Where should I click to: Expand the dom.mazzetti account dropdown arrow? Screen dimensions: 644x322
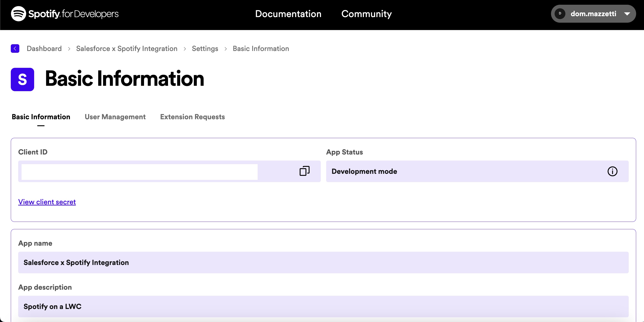coord(627,14)
